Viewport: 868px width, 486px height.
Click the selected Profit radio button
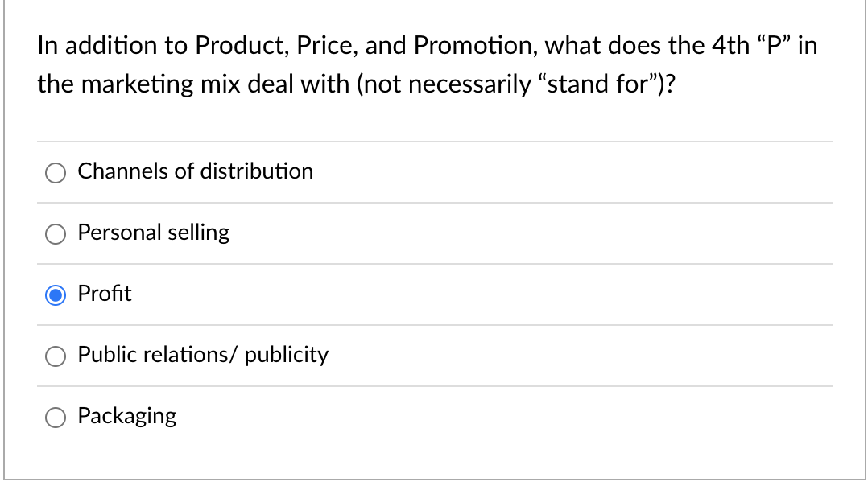(x=56, y=294)
